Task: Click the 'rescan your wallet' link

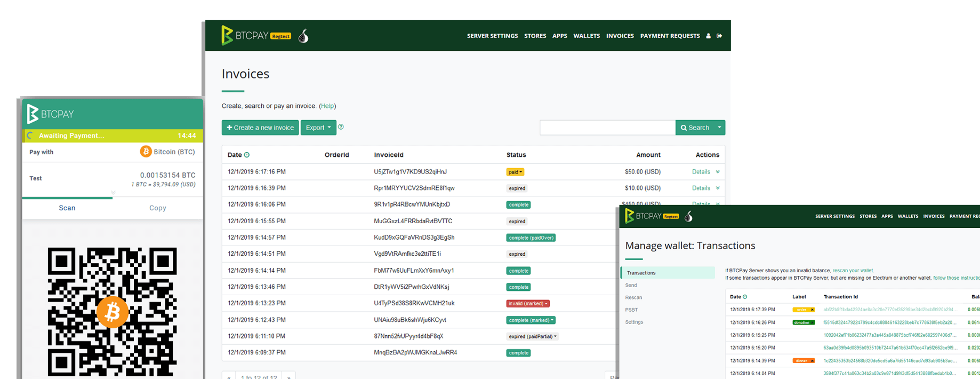Action: [x=853, y=271]
